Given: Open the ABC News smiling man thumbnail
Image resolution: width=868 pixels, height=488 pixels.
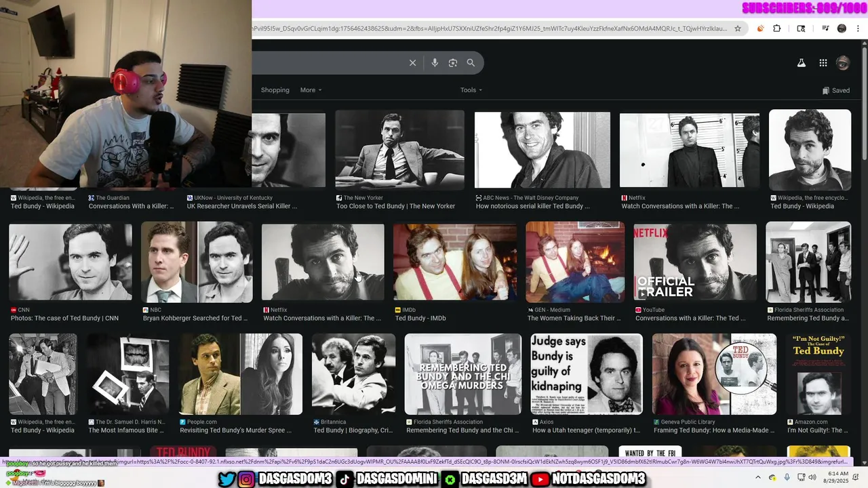Looking at the screenshot, I should (542, 150).
